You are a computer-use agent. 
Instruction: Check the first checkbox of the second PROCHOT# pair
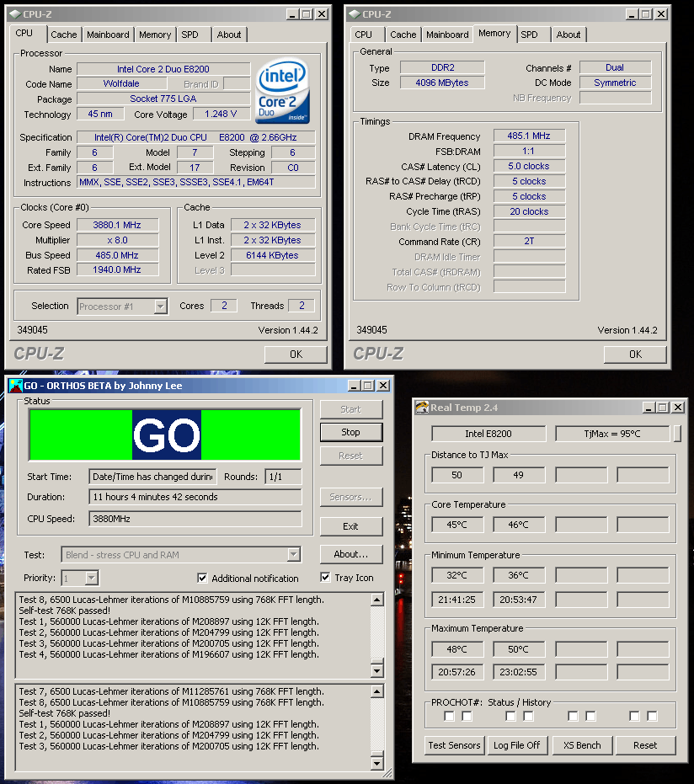click(510, 717)
